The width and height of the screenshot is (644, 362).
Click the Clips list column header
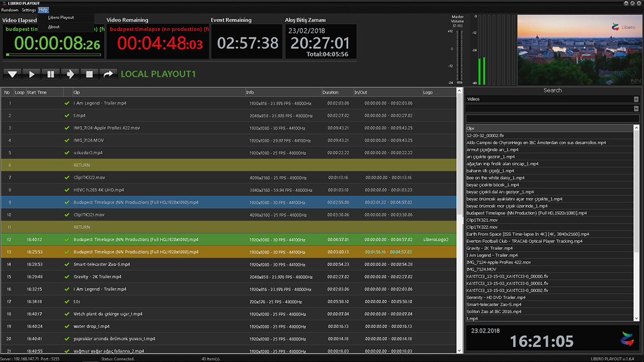coord(550,128)
